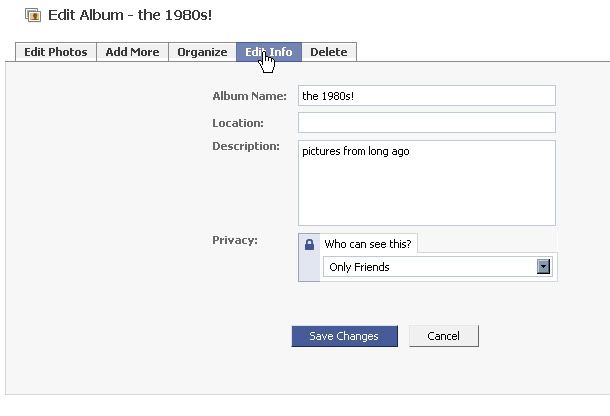The image size is (610, 416).
Task: Click the privacy lock icon
Action: [x=309, y=245]
